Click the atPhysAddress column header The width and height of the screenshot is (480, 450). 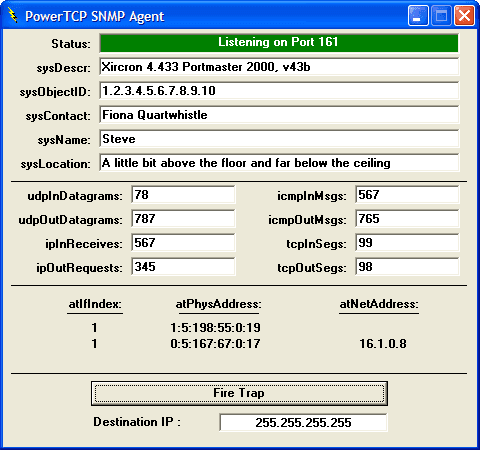(x=219, y=304)
